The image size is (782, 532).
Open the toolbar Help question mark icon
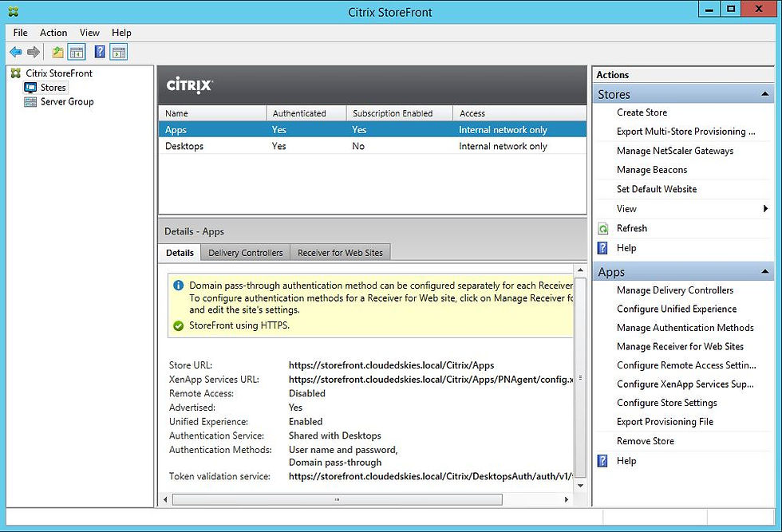(100, 51)
